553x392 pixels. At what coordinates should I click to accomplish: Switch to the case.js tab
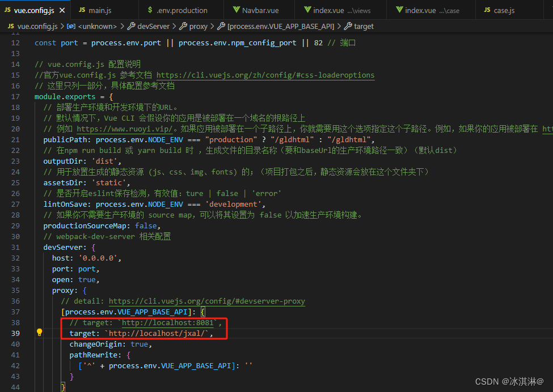point(504,10)
